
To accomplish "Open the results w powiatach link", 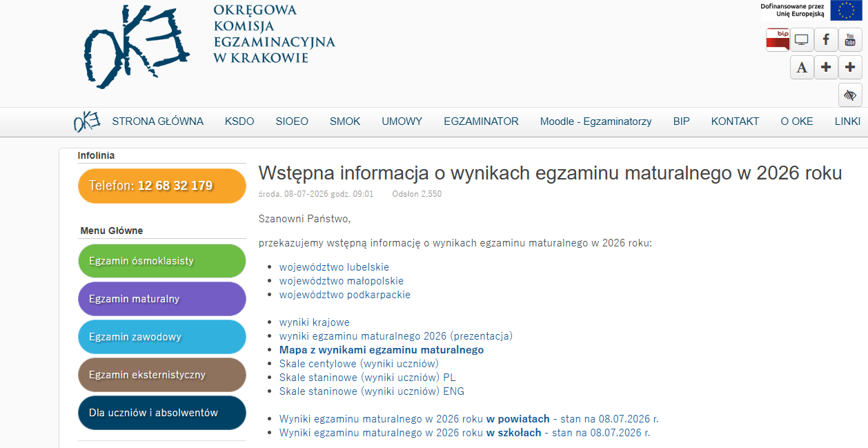I will [x=469, y=419].
